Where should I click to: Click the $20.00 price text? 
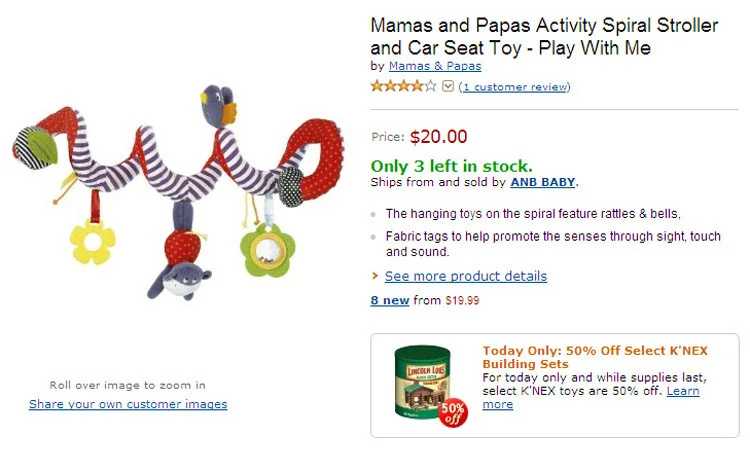tap(439, 137)
